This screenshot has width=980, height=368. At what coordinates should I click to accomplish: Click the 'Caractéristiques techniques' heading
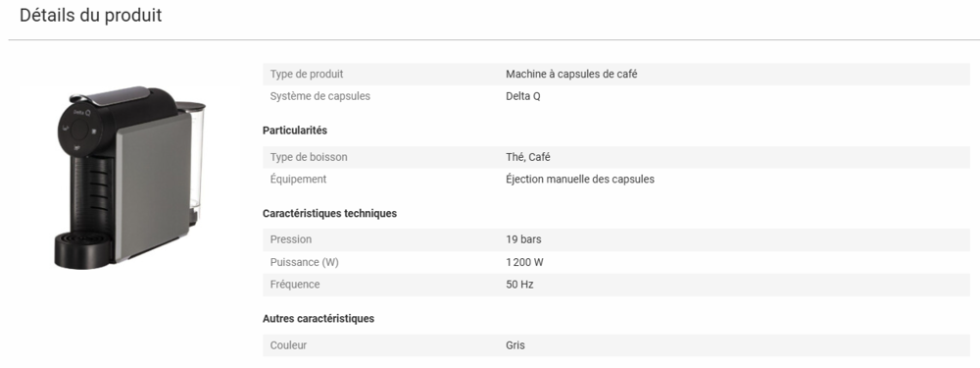tap(329, 213)
